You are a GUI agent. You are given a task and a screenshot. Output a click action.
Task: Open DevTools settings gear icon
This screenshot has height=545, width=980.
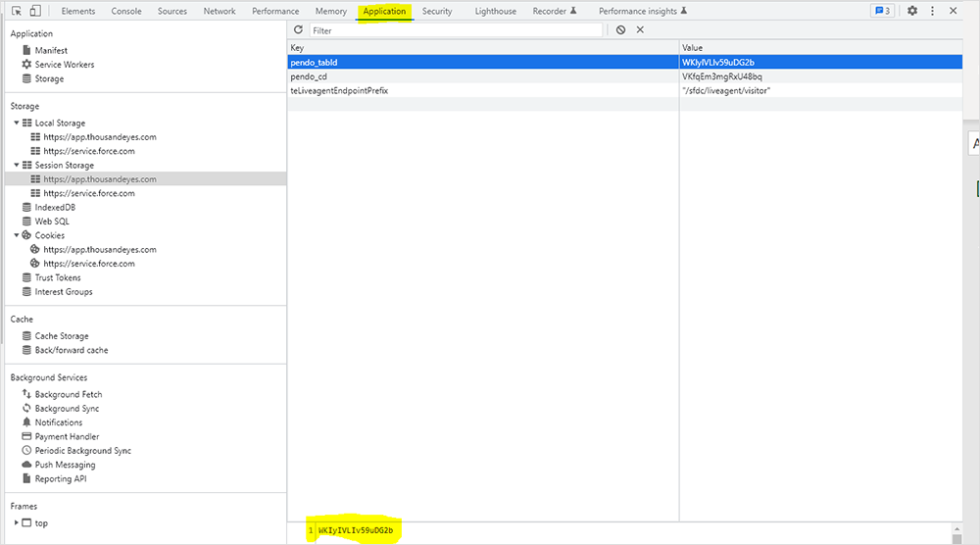912,11
